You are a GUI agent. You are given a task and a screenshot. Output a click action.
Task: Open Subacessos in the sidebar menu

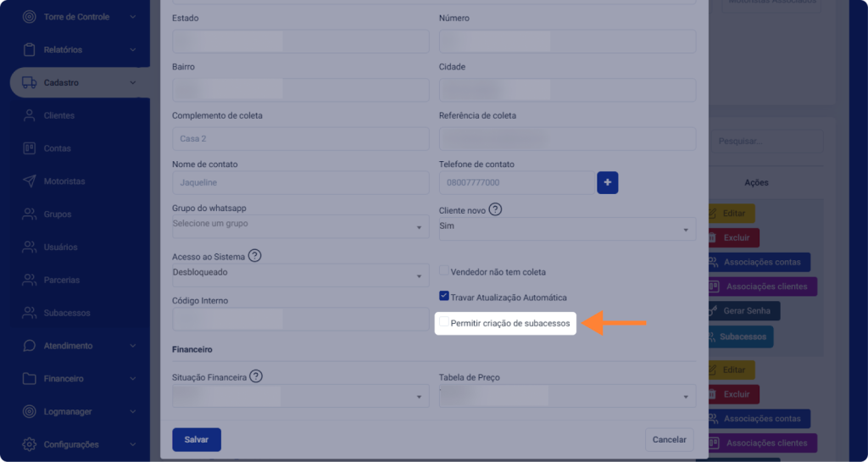(66, 313)
